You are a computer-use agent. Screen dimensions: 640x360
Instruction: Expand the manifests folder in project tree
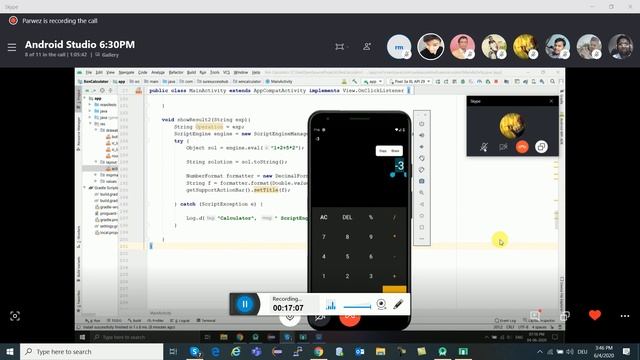(x=90, y=104)
